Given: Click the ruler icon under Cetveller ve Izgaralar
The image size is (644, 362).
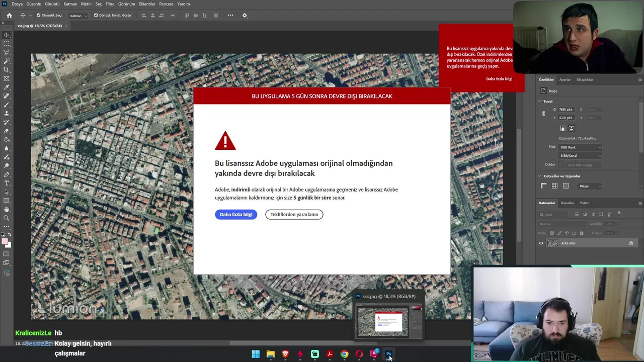Looking at the screenshot, I should click(x=544, y=186).
